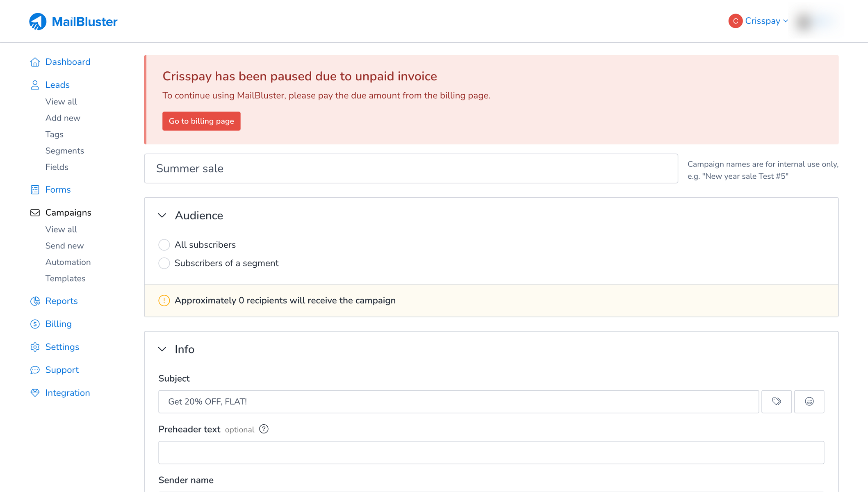The width and height of the screenshot is (868, 492).
Task: Click the MailBluster rocket logo icon
Action: (38, 21)
